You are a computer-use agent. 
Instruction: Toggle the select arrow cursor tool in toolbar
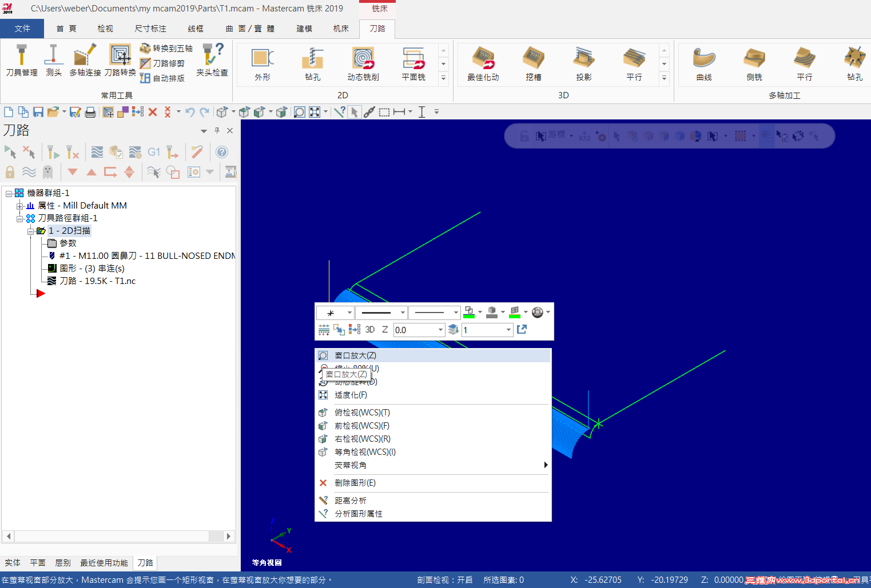[355, 112]
